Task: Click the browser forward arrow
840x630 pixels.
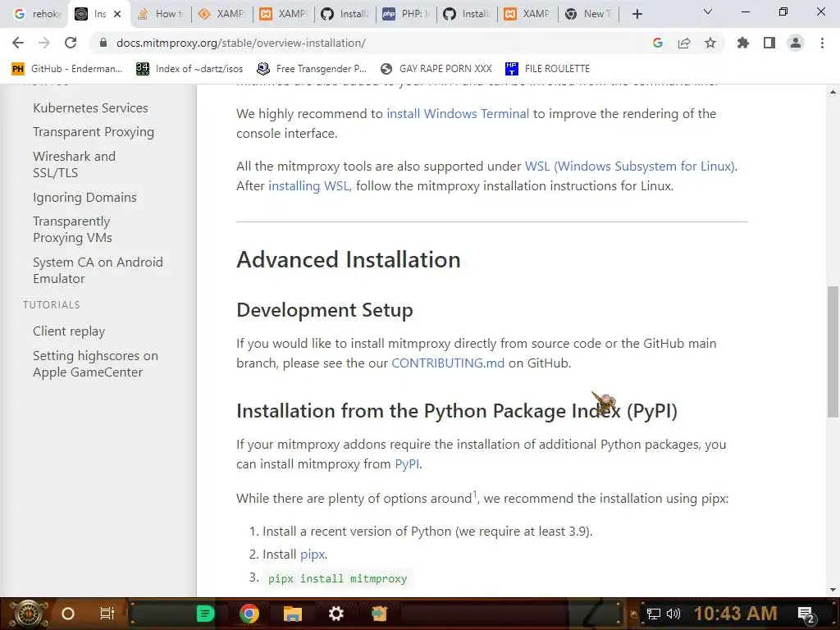Action: [44, 43]
